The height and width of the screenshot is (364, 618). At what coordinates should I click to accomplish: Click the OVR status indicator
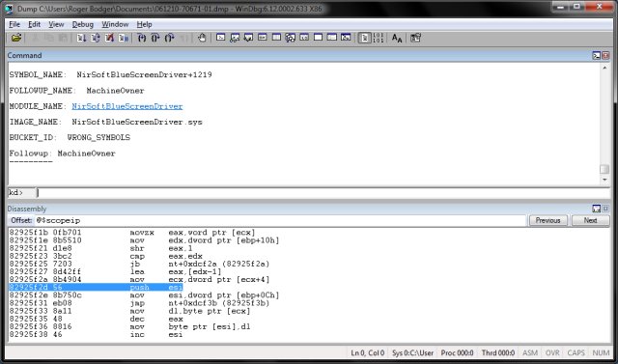[x=552, y=353]
